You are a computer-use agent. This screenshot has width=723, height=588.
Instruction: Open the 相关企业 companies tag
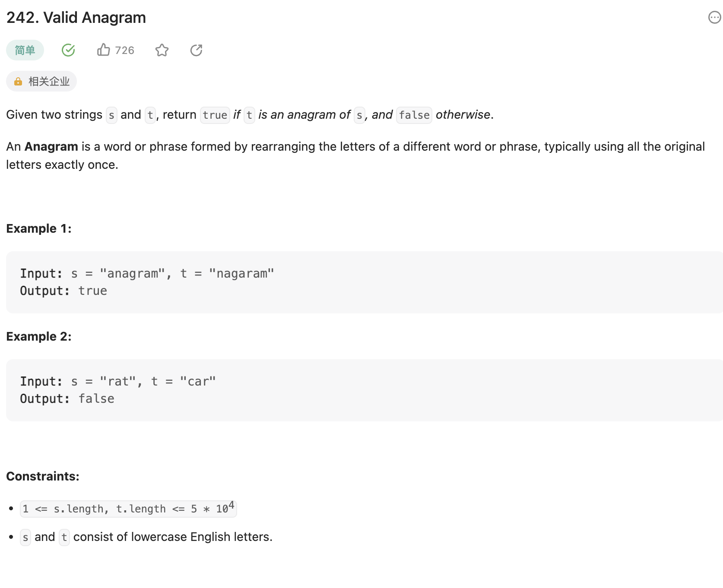[48, 82]
